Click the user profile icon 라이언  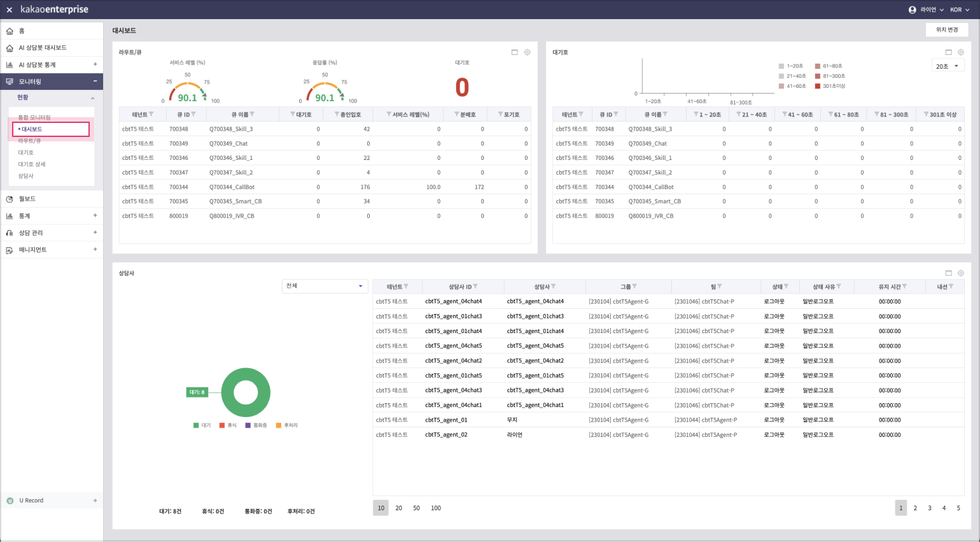pos(913,10)
